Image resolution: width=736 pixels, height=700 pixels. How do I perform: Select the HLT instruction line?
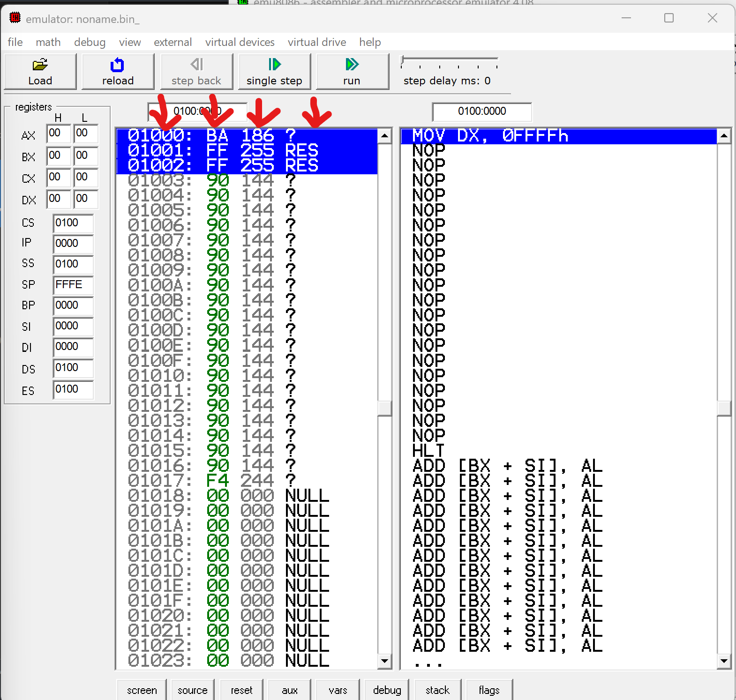559,451
